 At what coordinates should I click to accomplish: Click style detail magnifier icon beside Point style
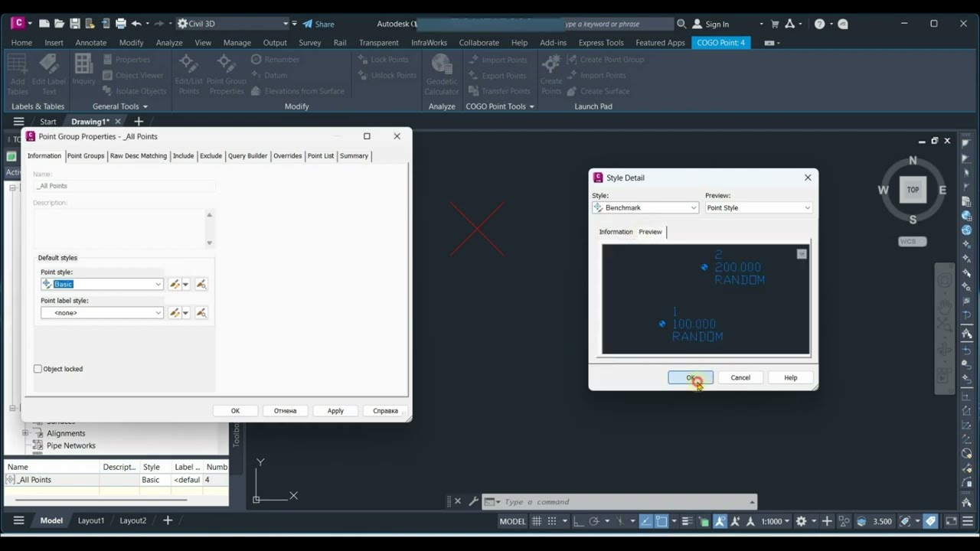click(x=201, y=284)
